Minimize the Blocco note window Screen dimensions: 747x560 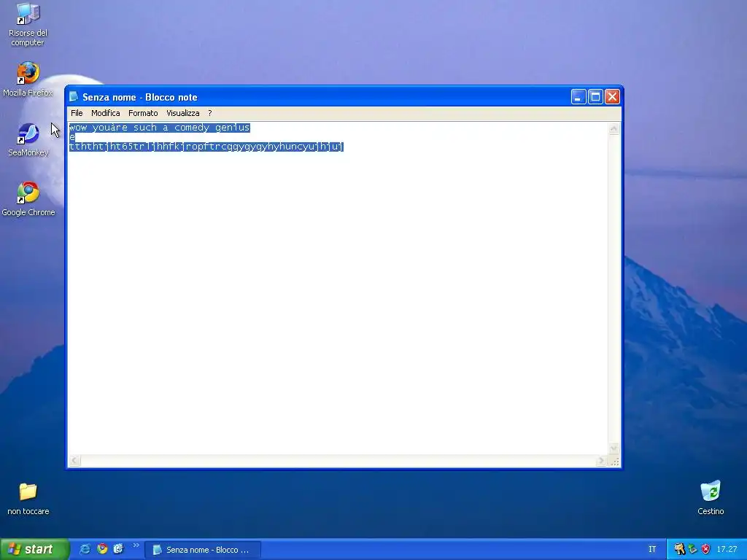(578, 97)
